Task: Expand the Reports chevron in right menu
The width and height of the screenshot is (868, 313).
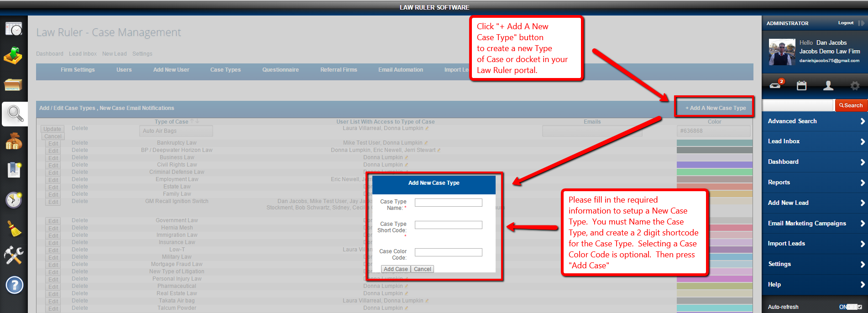Action: (863, 183)
